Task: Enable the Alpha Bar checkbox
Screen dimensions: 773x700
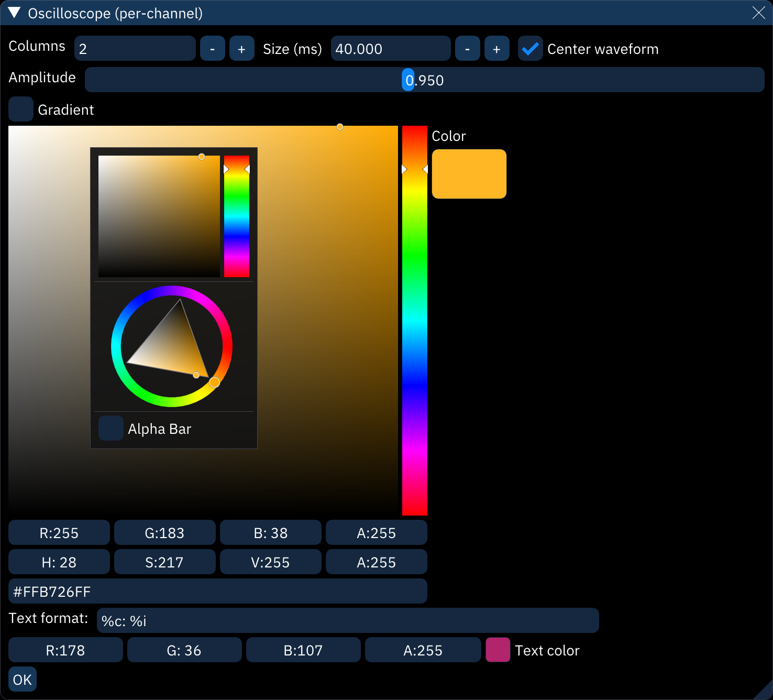Action: pyautogui.click(x=111, y=429)
